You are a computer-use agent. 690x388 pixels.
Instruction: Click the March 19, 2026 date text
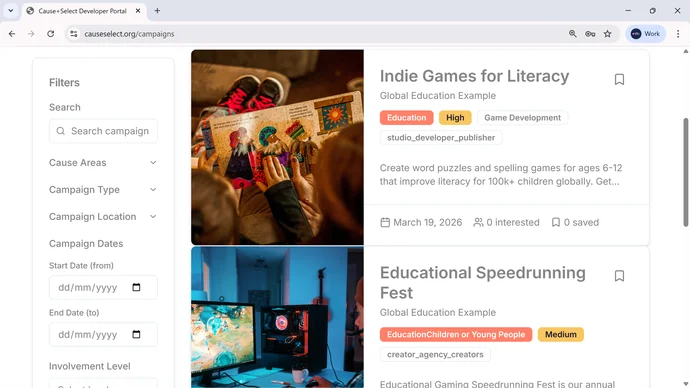click(428, 223)
